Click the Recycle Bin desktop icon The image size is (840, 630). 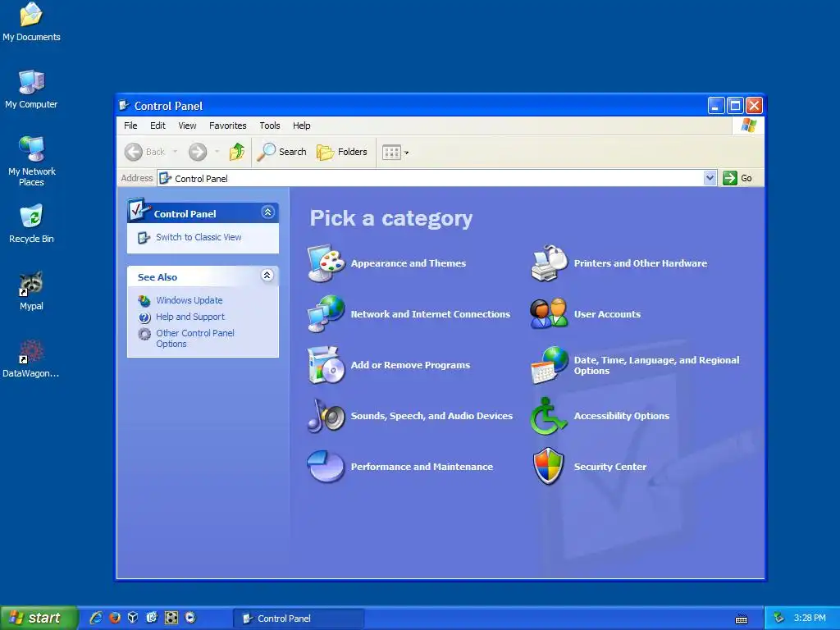(31, 217)
